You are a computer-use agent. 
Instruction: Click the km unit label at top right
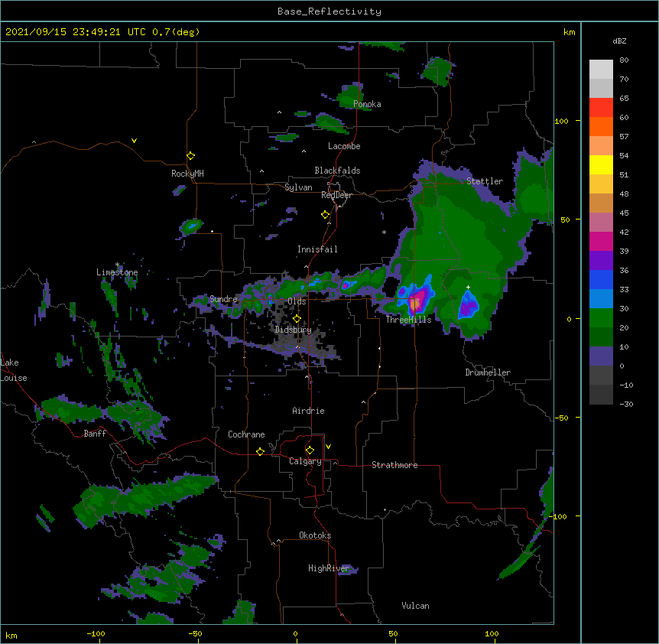[569, 32]
